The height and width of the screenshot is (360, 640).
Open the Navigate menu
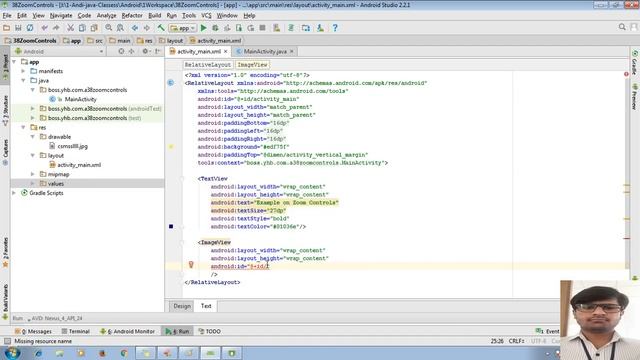coord(61,16)
